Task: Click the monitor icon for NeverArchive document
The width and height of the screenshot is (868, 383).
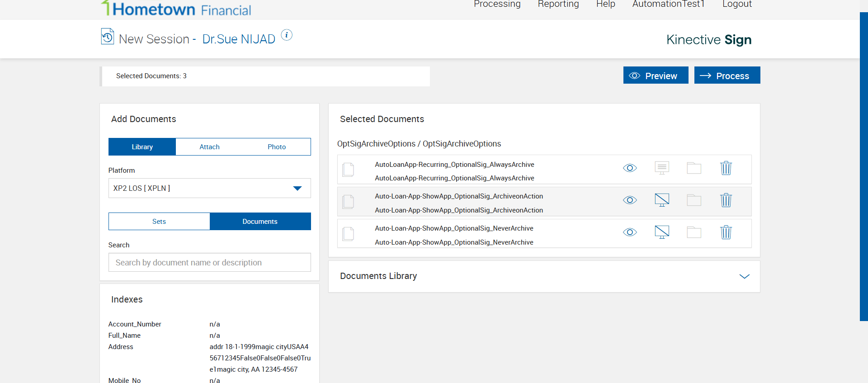Action: [x=662, y=232]
